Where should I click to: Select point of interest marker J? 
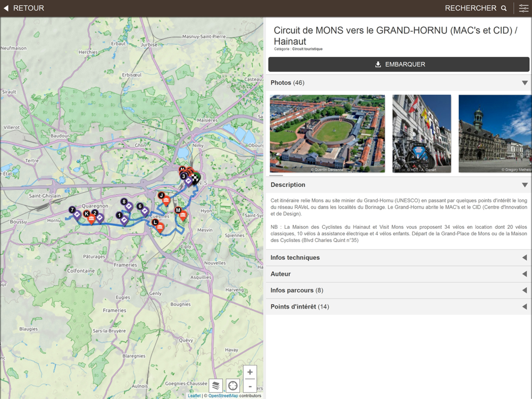[166, 200]
